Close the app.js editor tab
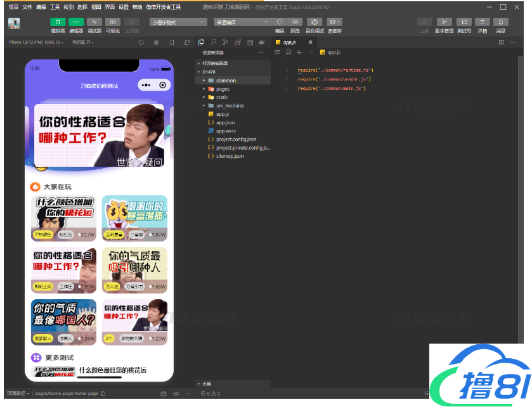The width and height of the screenshot is (532, 407). click(x=310, y=42)
